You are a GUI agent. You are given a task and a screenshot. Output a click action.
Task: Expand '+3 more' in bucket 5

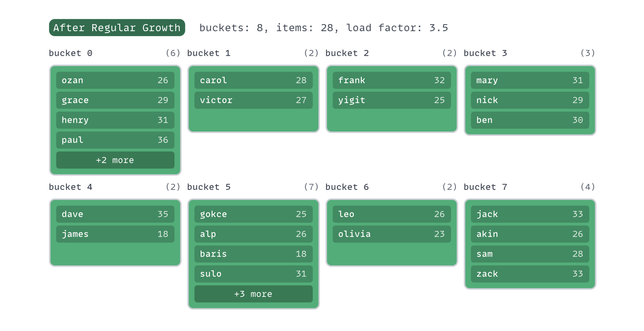pyautogui.click(x=253, y=294)
